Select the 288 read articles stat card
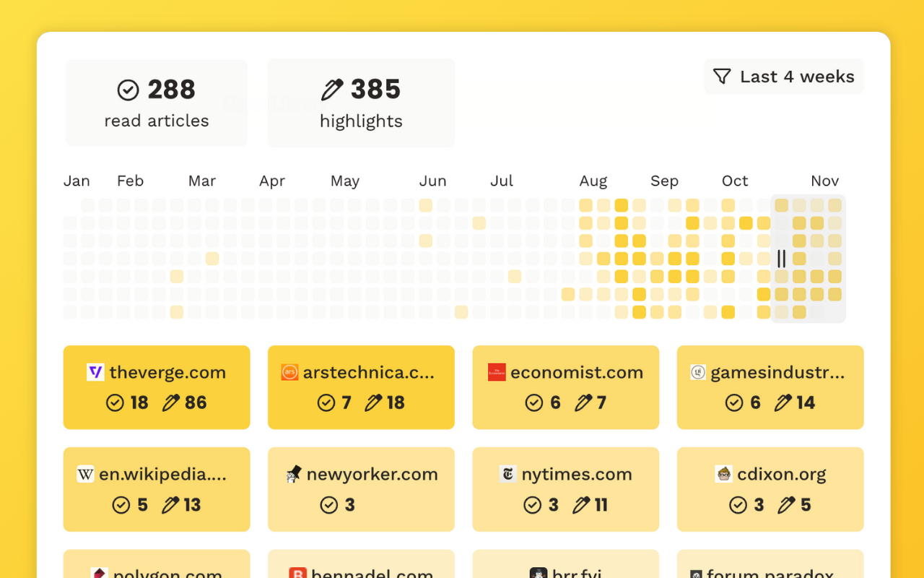 157,103
